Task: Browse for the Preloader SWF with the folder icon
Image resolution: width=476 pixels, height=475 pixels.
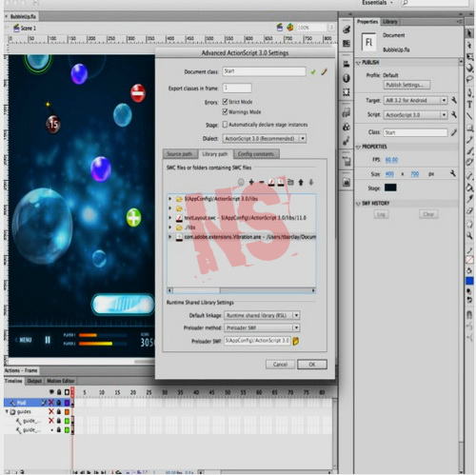Action: click(x=295, y=341)
